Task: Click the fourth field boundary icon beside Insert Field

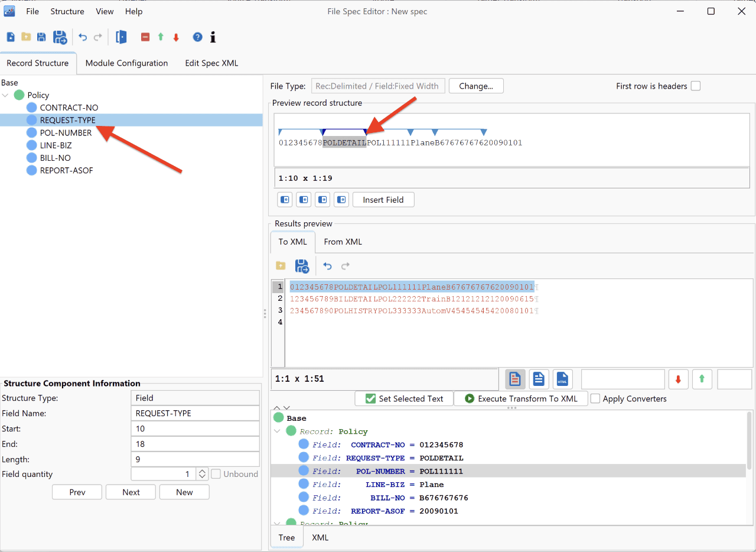Action: click(x=341, y=200)
